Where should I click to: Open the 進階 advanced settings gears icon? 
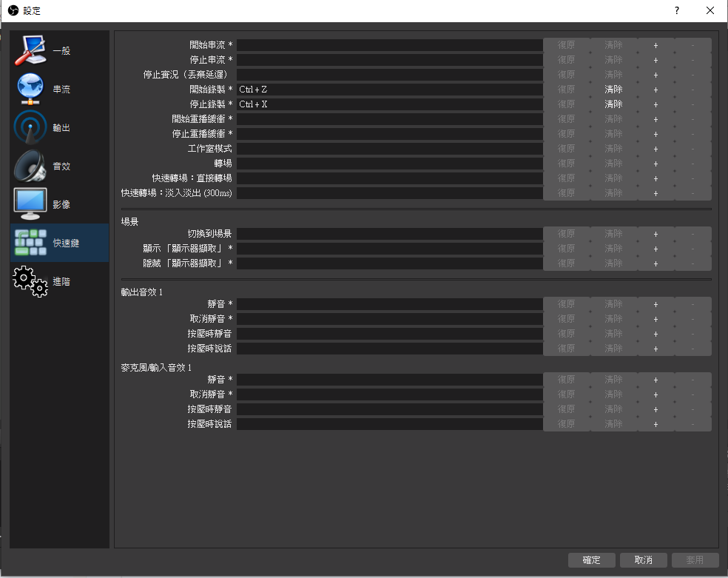[x=30, y=281]
